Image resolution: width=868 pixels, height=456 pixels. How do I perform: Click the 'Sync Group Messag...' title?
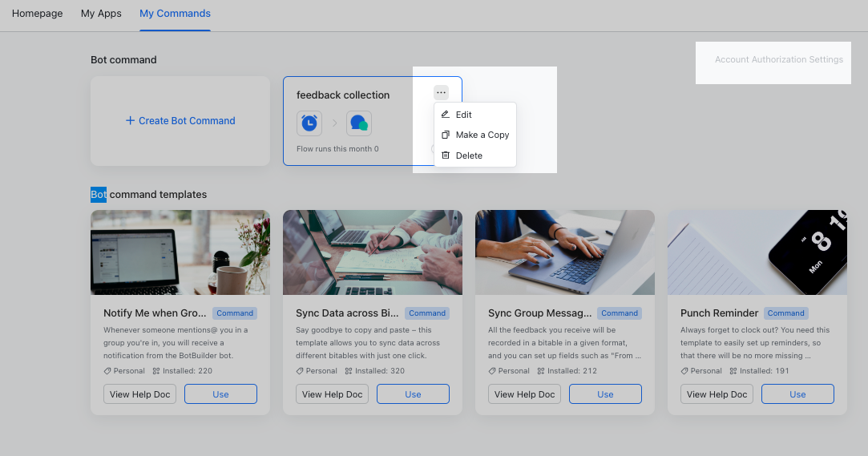(x=539, y=313)
